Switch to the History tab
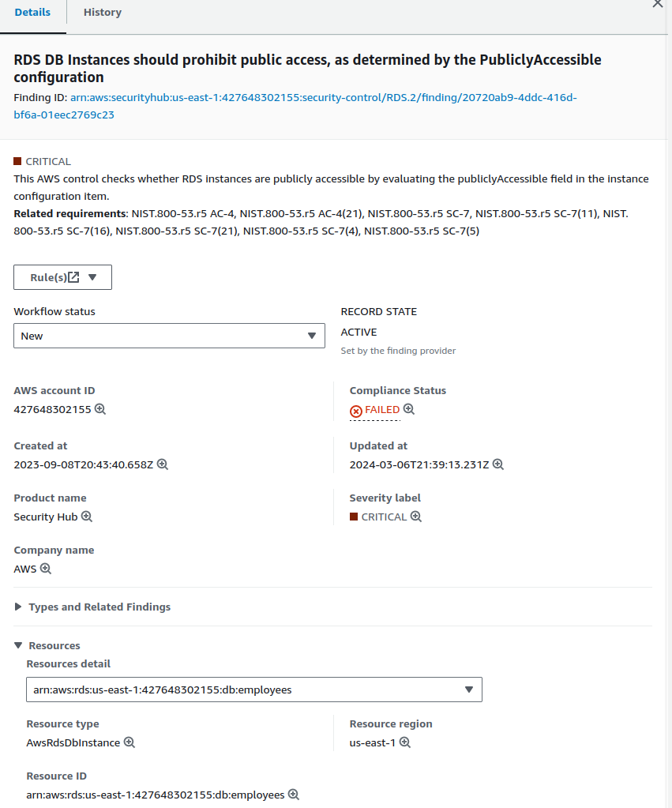 tap(103, 13)
